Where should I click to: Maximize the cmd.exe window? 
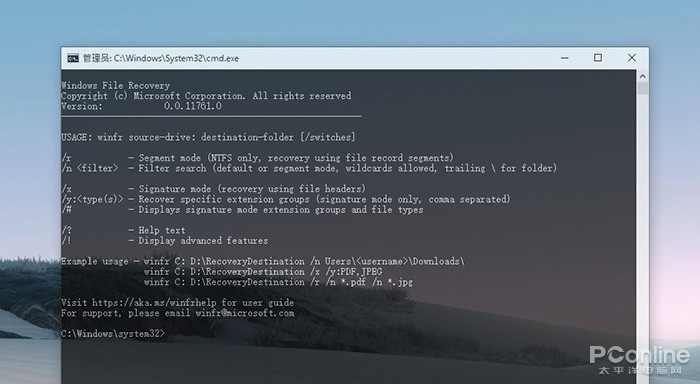pos(598,58)
